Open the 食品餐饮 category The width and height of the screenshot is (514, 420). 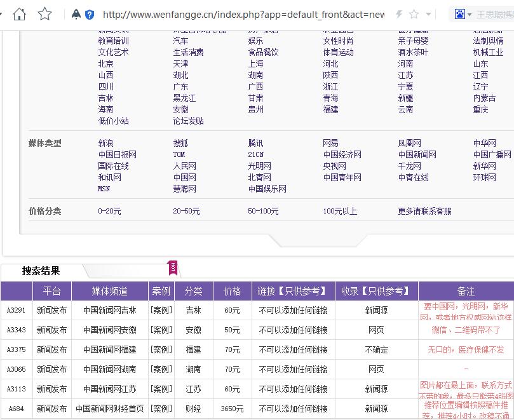tap(263, 52)
